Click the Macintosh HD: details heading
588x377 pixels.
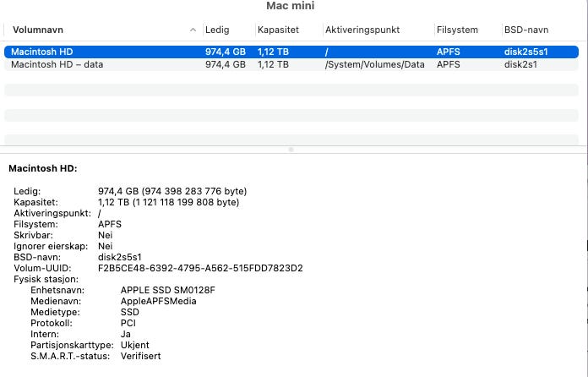point(43,168)
